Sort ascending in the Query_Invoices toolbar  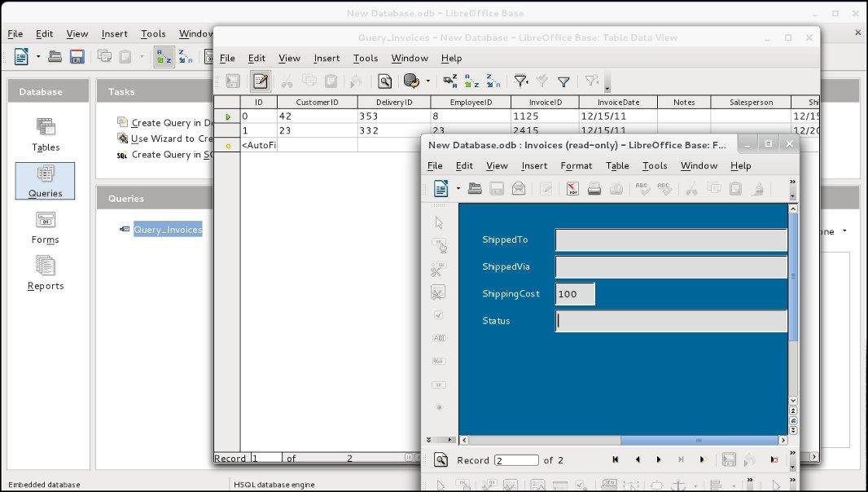[x=471, y=81]
